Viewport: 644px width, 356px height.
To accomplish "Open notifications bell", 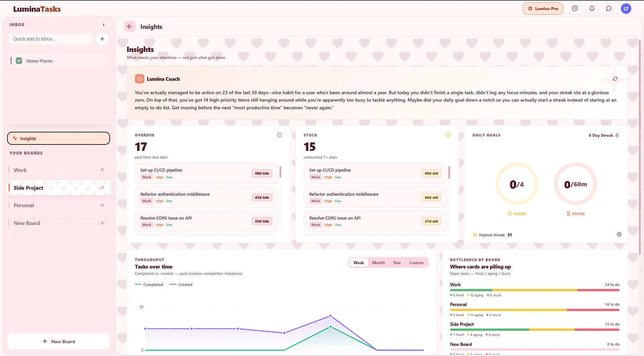I will pyautogui.click(x=592, y=9).
